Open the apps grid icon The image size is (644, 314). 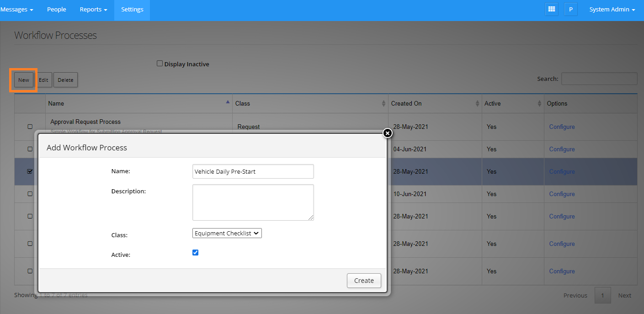(x=552, y=9)
